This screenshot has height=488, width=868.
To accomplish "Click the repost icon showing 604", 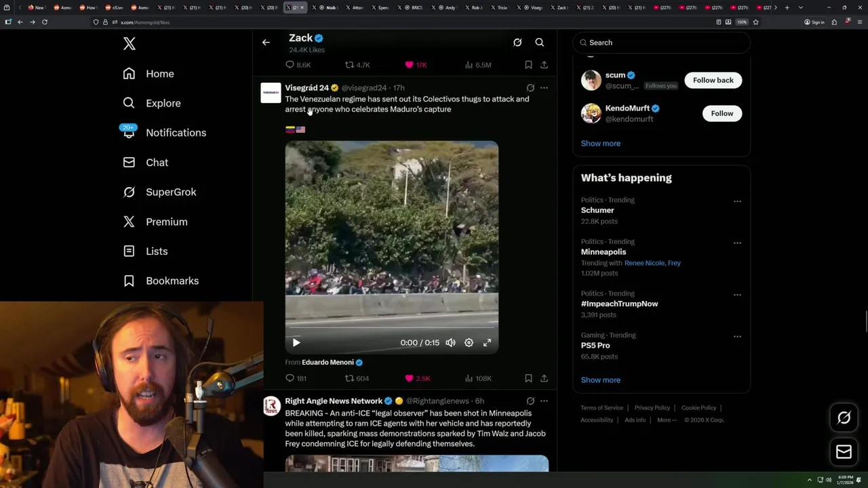I will click(349, 378).
